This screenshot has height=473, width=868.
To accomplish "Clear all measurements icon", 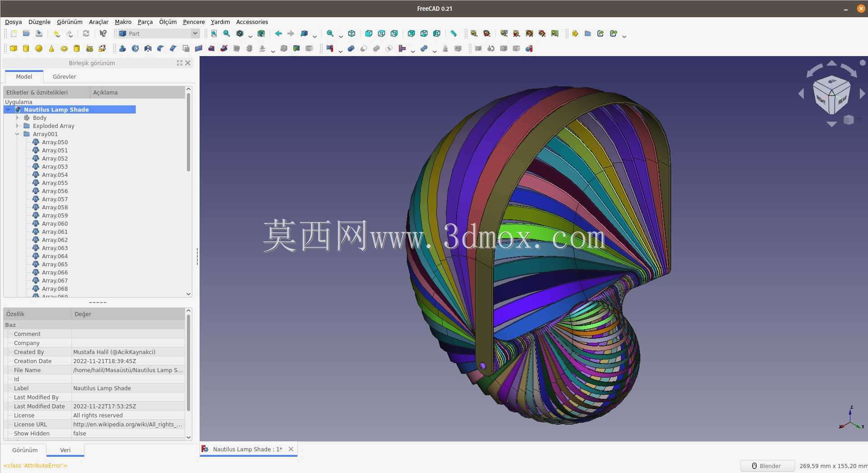I will tap(517, 33).
